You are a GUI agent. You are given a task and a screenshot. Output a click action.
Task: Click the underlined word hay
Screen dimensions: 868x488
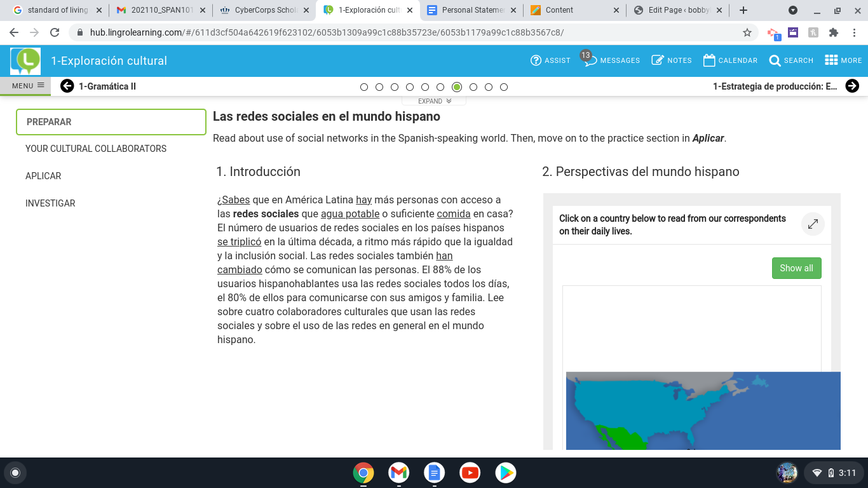coord(363,200)
